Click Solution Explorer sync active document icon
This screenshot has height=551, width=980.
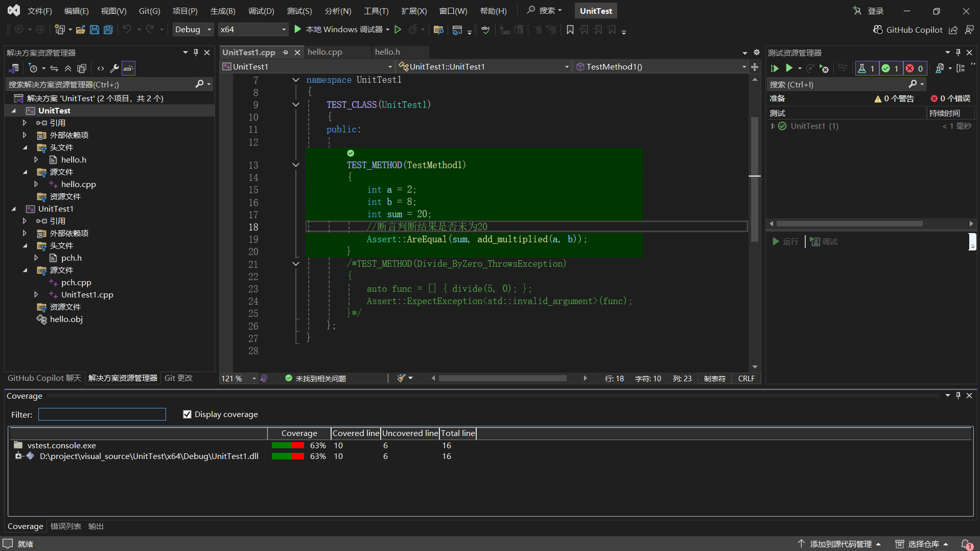pos(54,68)
